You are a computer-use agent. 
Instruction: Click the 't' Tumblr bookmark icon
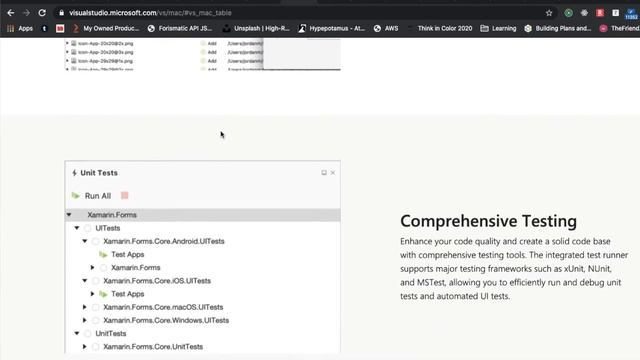point(44,29)
